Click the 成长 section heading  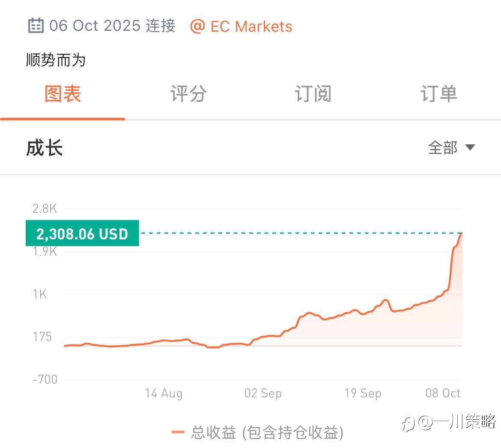point(45,148)
